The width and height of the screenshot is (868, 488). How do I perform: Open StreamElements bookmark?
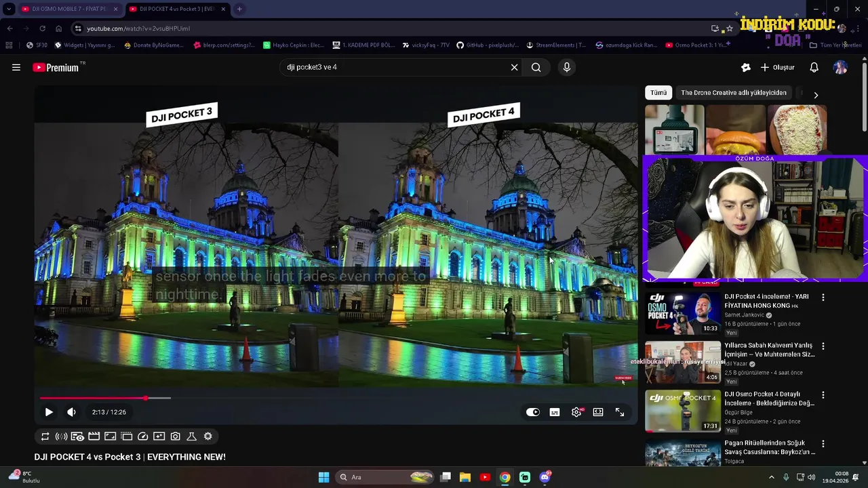[x=556, y=45]
